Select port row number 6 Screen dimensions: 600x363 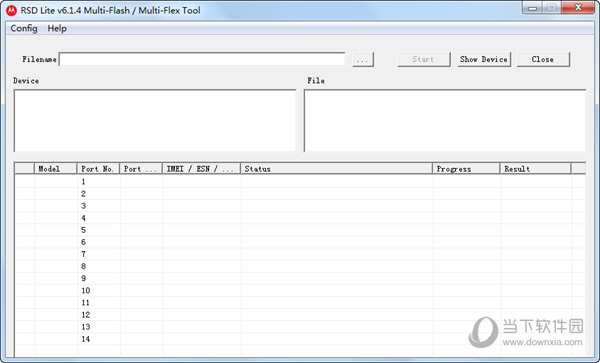coord(300,242)
